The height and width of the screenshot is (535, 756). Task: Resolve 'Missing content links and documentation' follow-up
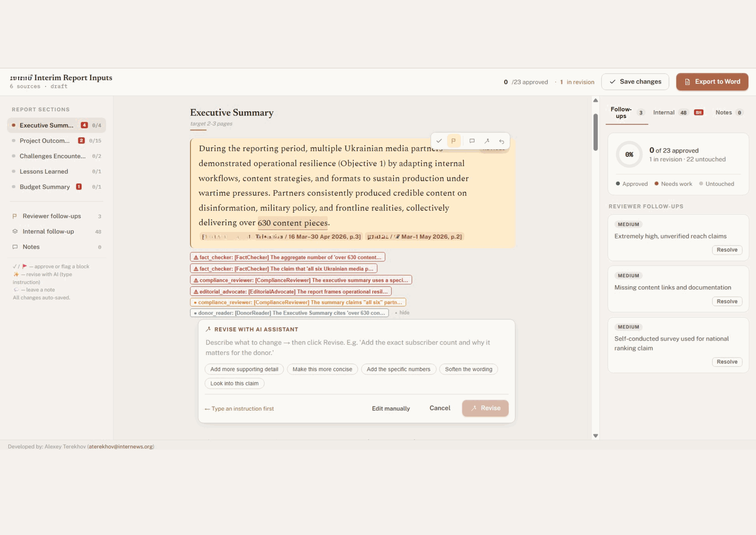tap(727, 301)
